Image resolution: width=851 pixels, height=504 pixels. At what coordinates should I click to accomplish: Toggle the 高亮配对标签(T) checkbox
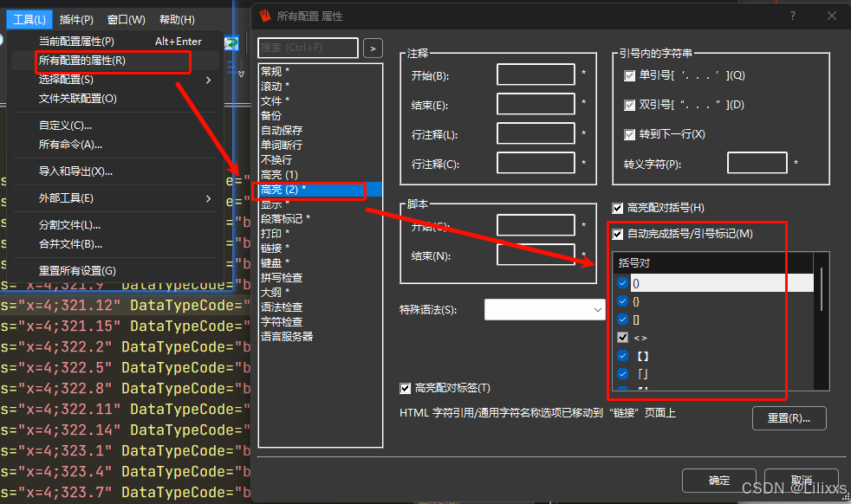[406, 389]
